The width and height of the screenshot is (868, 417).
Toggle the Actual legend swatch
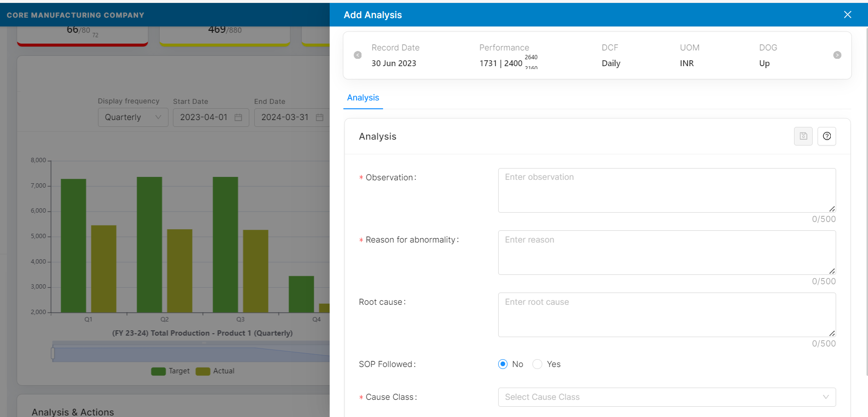coord(203,371)
